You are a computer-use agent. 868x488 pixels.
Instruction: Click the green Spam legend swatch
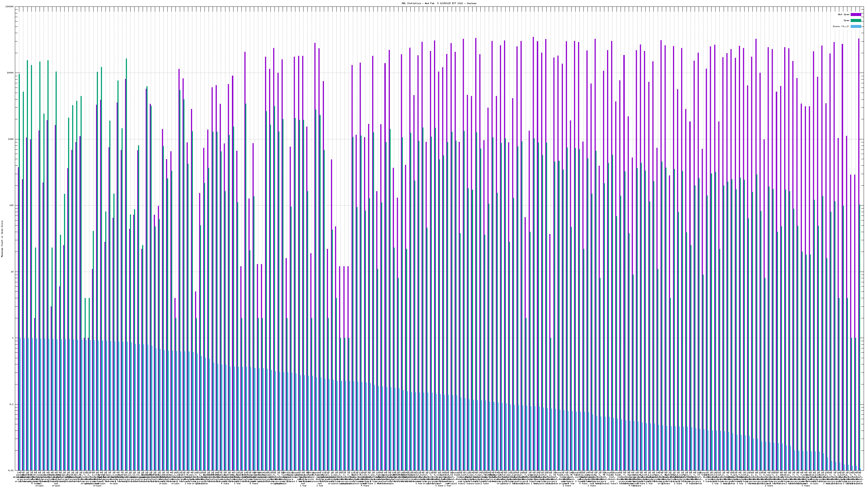[856, 21]
